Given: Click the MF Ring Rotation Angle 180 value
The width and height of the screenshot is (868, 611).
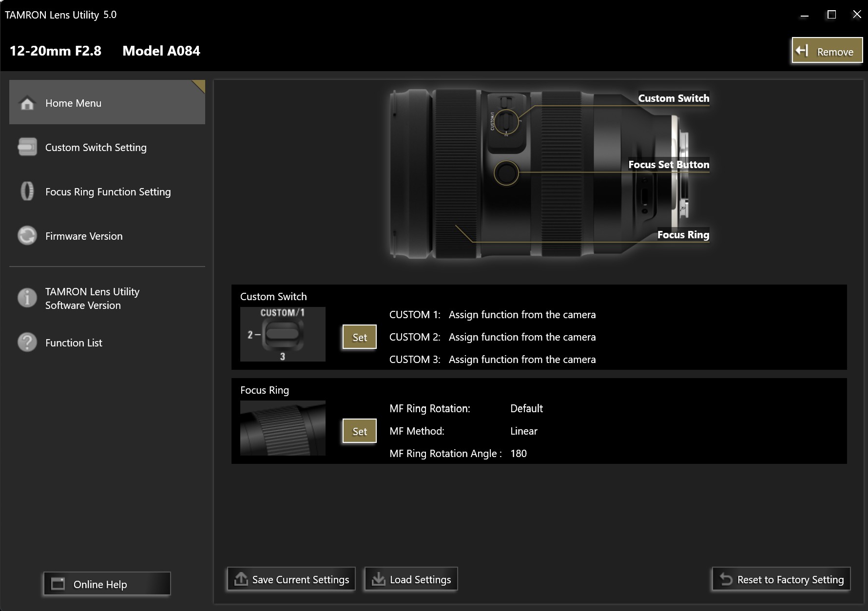Looking at the screenshot, I should [519, 454].
